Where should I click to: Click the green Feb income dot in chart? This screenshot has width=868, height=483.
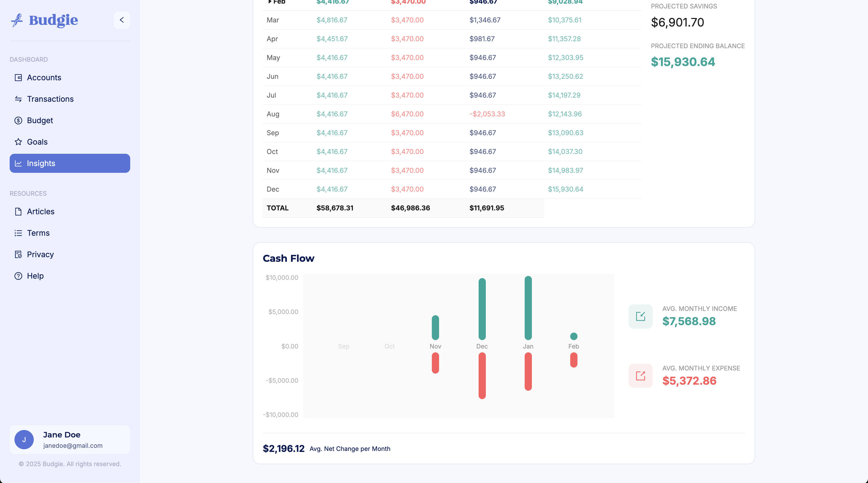pyautogui.click(x=574, y=336)
